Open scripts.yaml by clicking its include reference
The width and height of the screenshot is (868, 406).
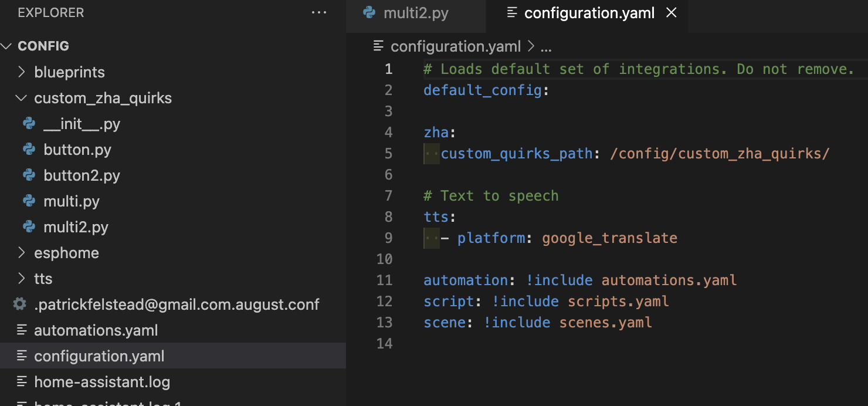coord(618,301)
